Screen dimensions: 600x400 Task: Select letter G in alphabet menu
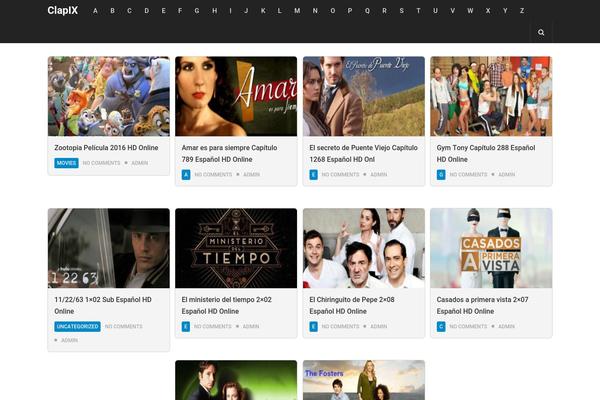(x=197, y=11)
